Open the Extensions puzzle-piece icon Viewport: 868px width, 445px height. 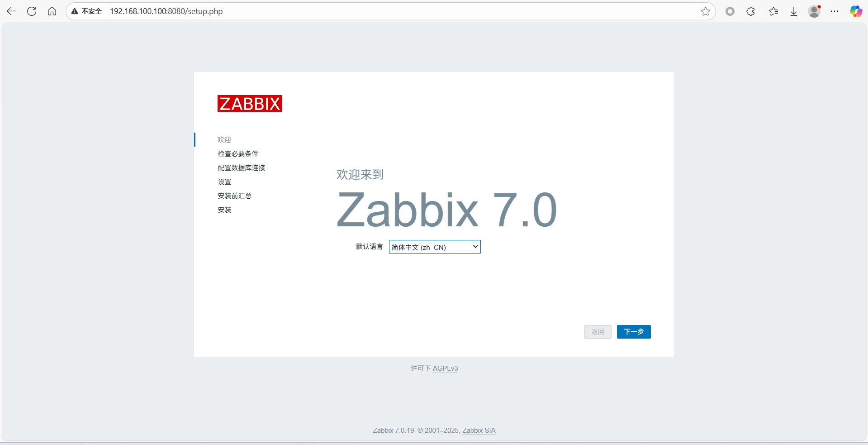pos(751,11)
